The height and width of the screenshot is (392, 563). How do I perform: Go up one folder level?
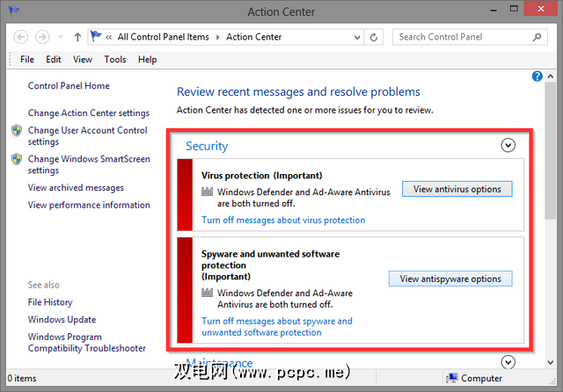[77, 37]
